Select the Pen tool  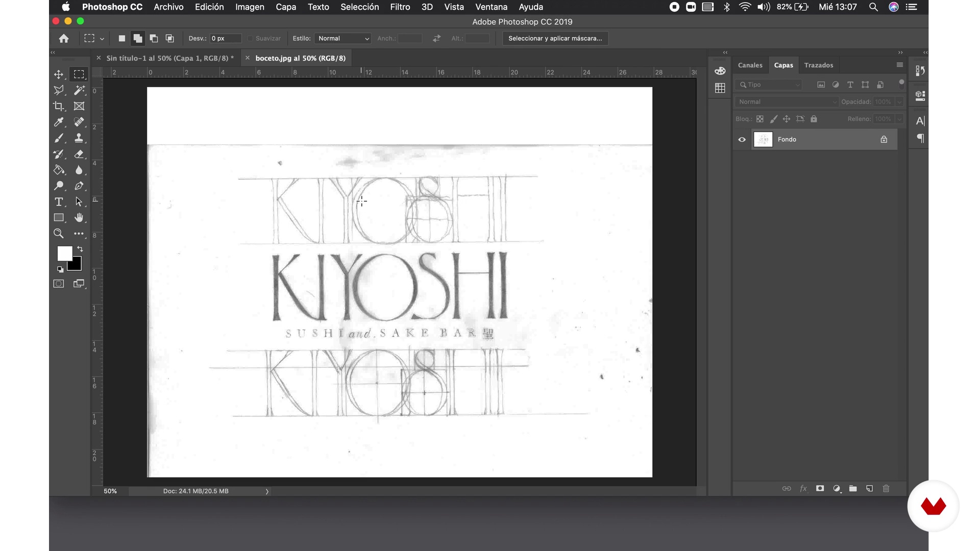pos(79,186)
